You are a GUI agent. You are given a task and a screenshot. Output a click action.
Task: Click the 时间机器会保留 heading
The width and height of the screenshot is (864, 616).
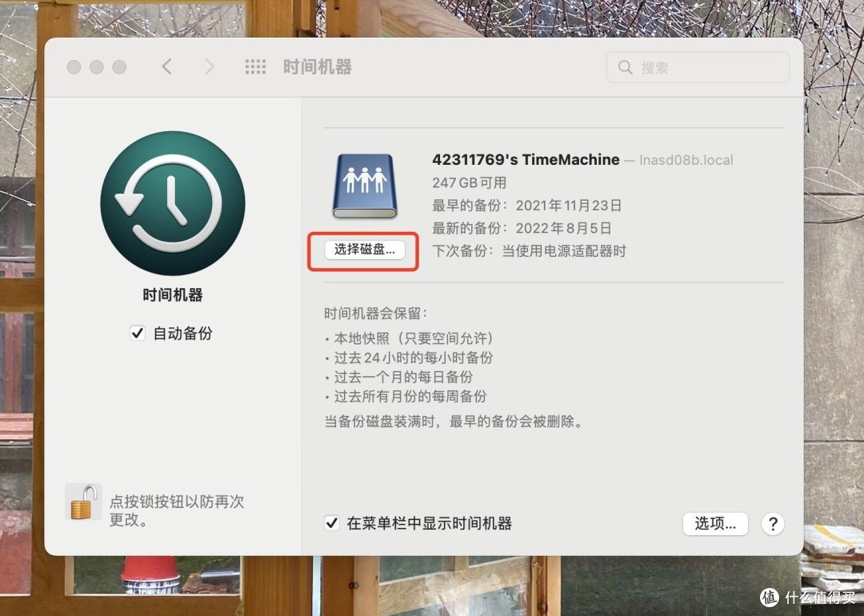(376, 314)
